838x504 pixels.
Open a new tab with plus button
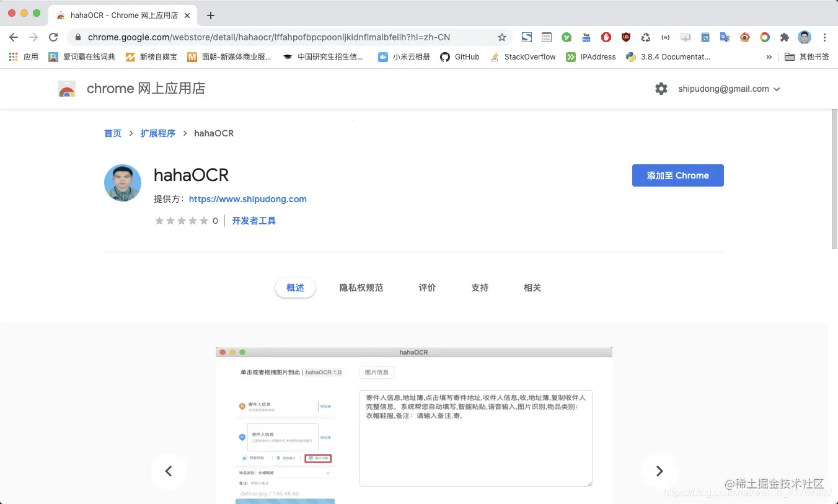[x=211, y=15]
